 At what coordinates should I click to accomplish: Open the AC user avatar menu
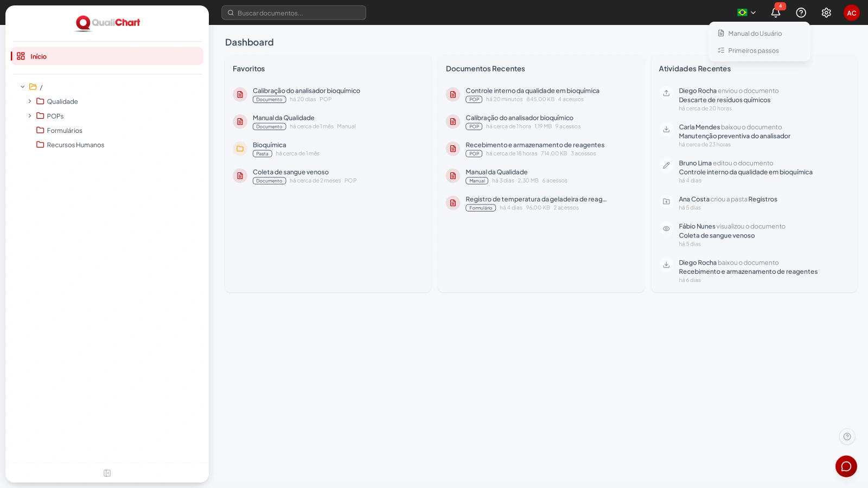(x=852, y=12)
